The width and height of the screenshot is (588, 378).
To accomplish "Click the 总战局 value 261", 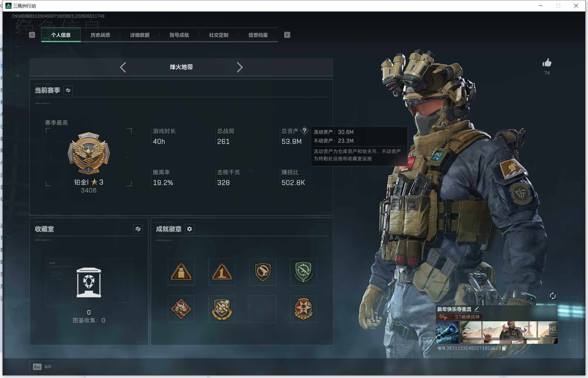I will pyautogui.click(x=223, y=142).
